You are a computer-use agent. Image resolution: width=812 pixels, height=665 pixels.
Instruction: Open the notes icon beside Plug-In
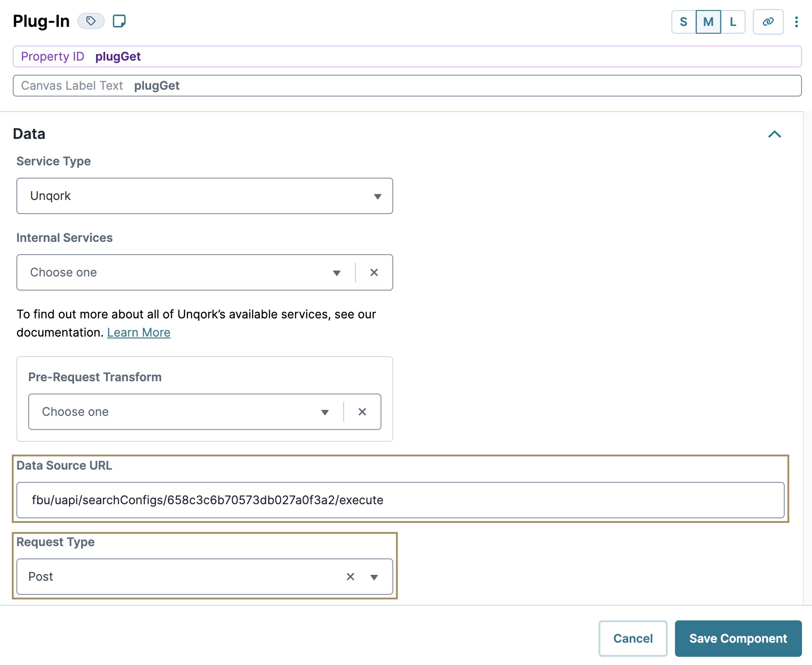[119, 21]
